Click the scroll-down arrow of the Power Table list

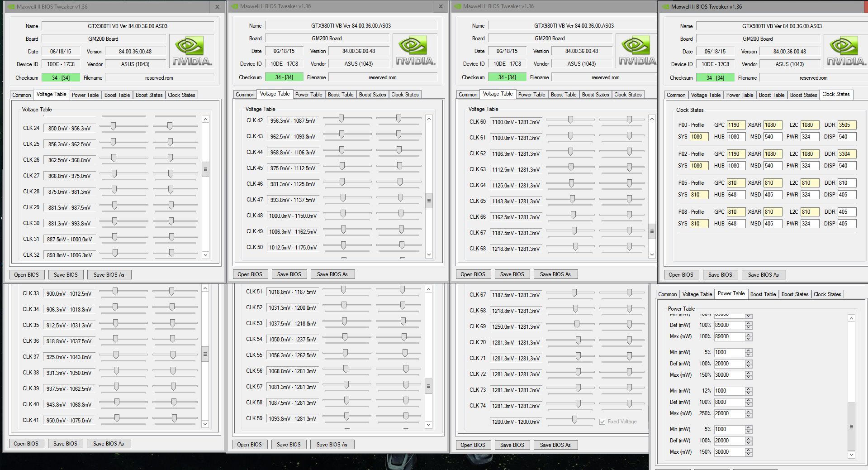[x=851, y=455]
